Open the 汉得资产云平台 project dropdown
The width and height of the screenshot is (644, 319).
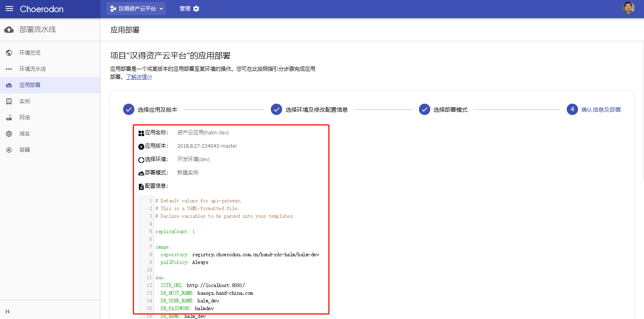[136, 9]
